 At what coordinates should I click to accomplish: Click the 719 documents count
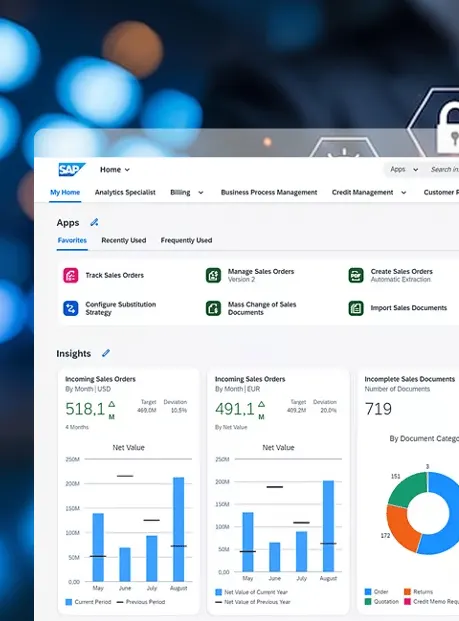(378, 409)
